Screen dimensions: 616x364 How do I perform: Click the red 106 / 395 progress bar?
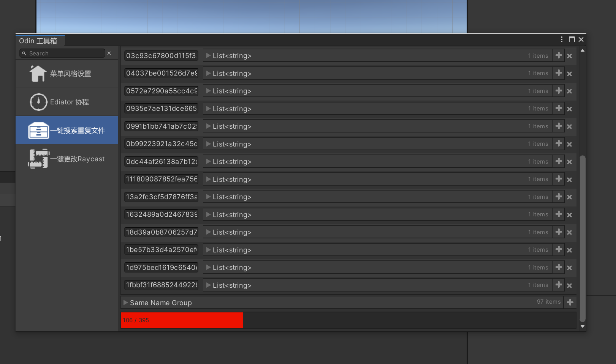coord(182,320)
